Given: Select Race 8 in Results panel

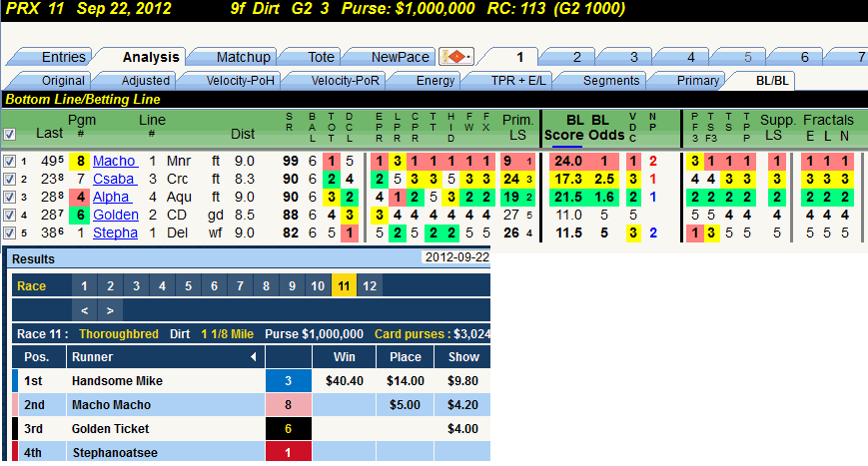Looking at the screenshot, I should click(x=267, y=285).
